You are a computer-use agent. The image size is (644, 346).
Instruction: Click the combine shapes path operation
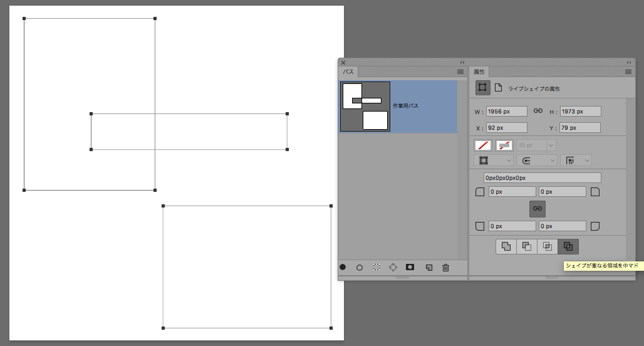click(506, 246)
